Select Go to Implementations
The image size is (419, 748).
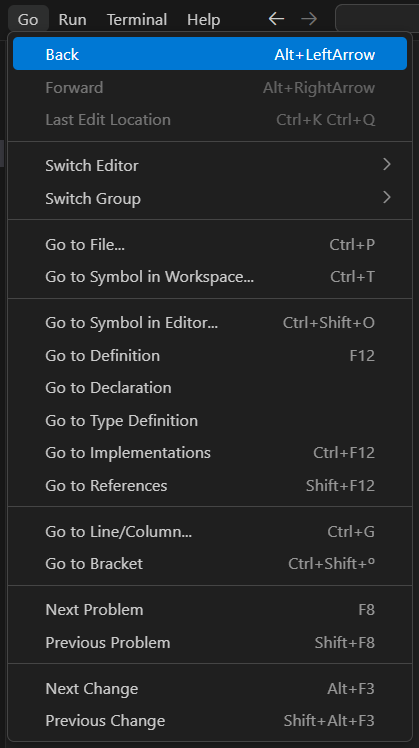[x=210, y=453]
